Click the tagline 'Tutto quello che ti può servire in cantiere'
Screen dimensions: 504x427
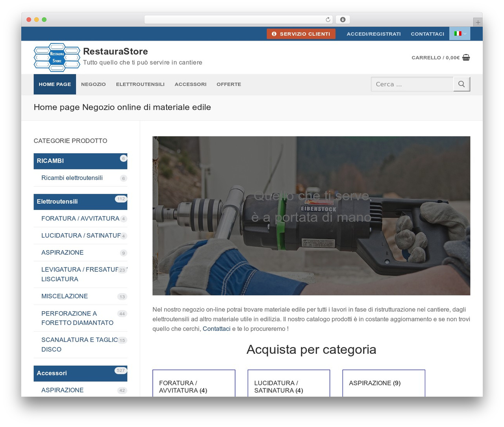[x=143, y=63]
